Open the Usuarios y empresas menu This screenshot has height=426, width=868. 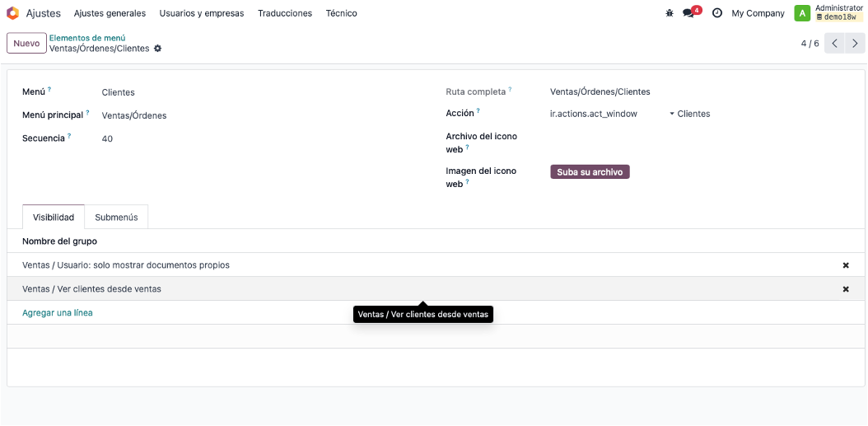pos(202,13)
